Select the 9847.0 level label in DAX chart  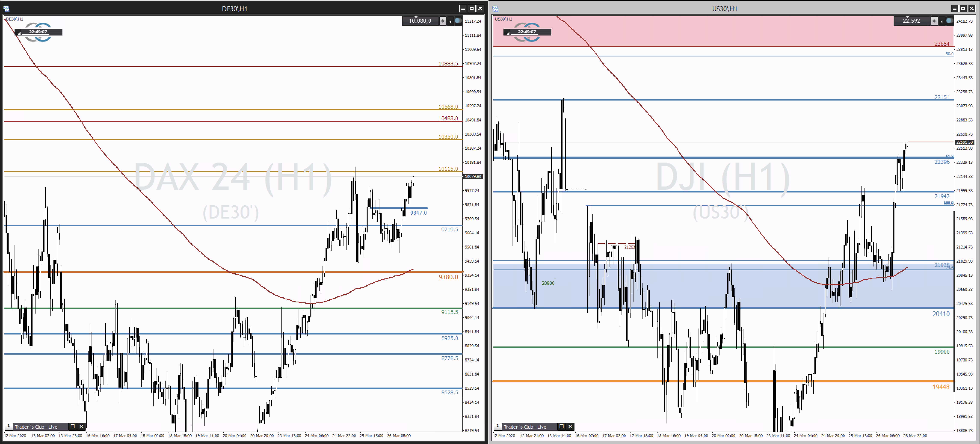[x=419, y=213]
